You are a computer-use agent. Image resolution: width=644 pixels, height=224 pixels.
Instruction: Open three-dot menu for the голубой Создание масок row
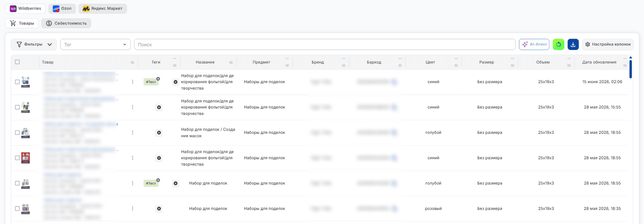coord(132,133)
